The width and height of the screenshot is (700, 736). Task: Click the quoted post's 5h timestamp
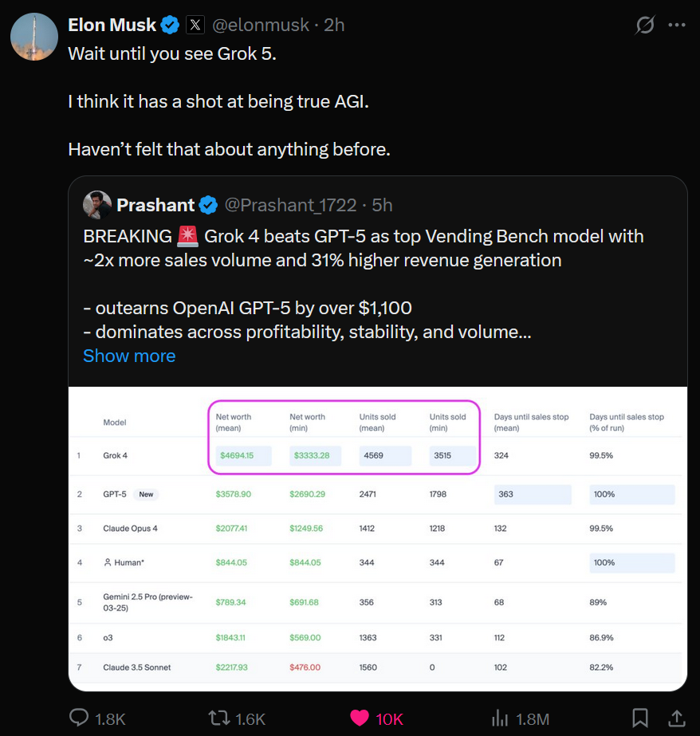coord(382,206)
